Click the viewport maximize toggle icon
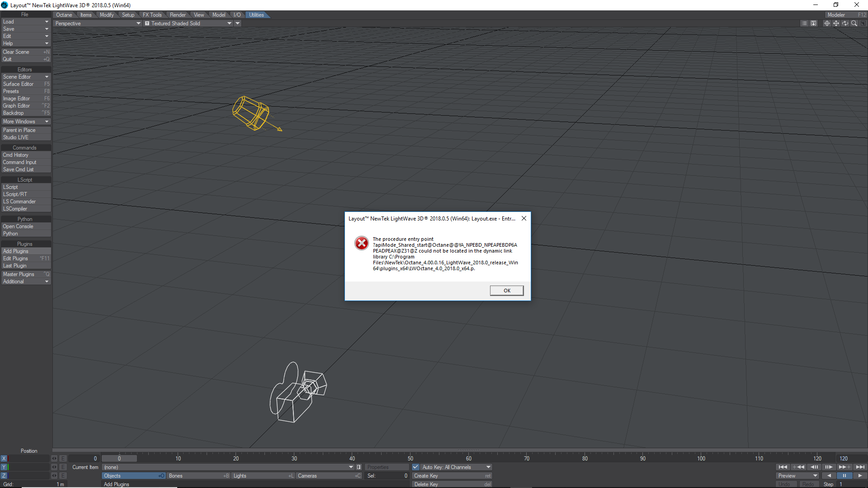The image size is (868, 488). [863, 23]
